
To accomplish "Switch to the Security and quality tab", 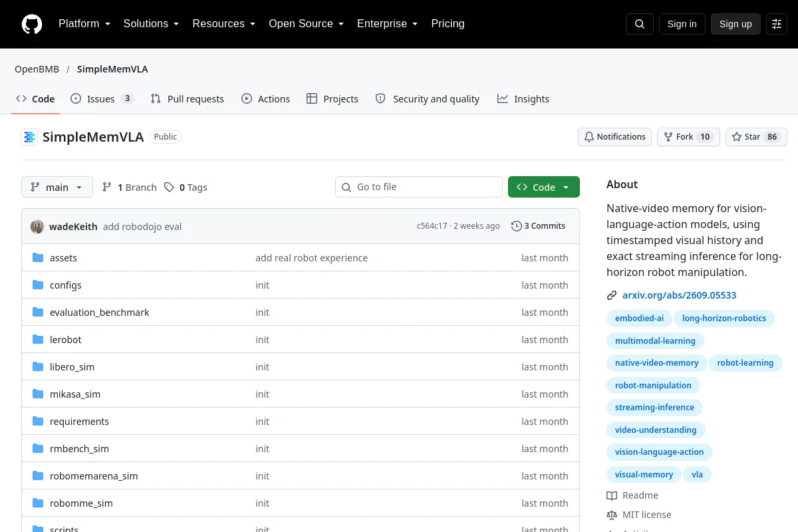I will [x=428, y=99].
